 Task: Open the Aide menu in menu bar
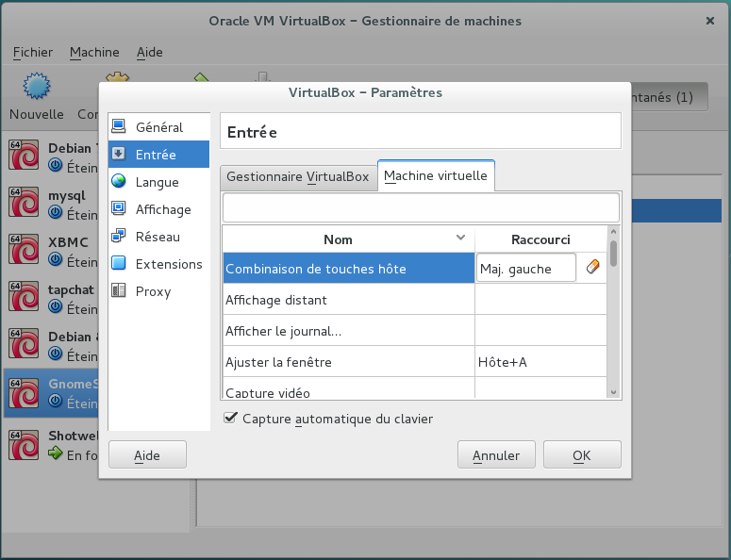150,52
